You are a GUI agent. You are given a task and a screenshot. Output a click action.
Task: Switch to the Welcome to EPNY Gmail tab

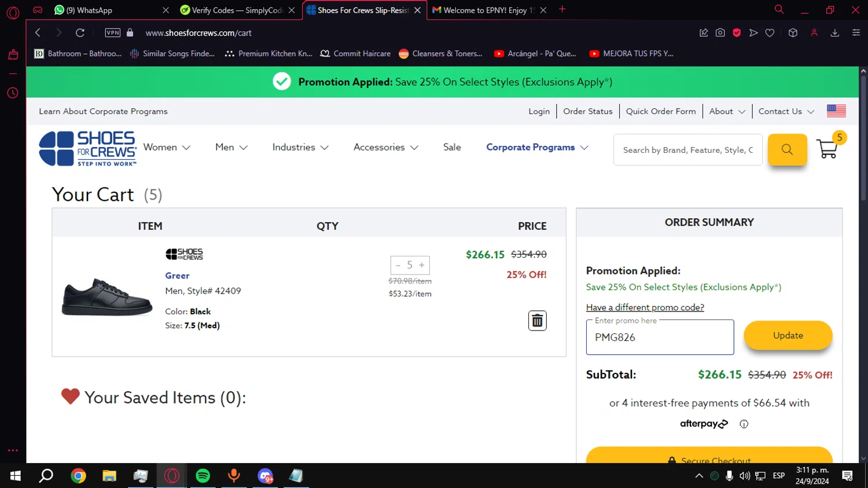click(490, 10)
